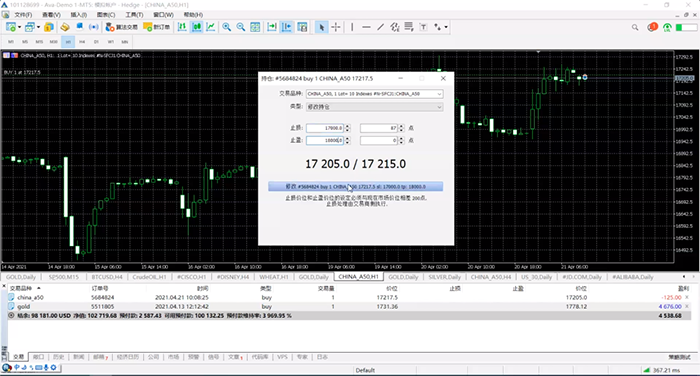Expand the 交易品种 symbol dropdown in dialog
The width and height of the screenshot is (700, 376).
439,94
